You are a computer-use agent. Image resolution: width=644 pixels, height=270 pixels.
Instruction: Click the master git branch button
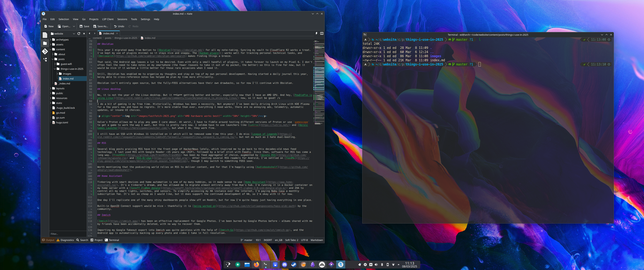[x=247, y=240]
